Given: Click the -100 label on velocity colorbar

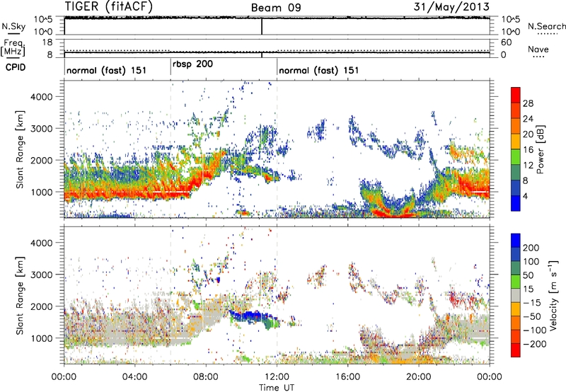Looking at the screenshot, I should tap(534, 330).
